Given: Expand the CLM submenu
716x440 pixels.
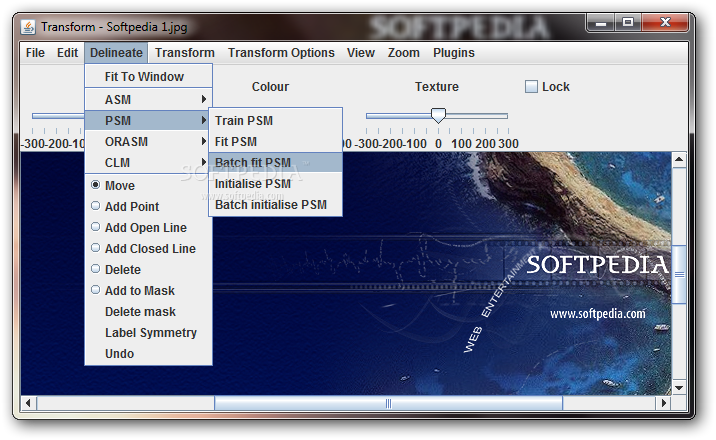Looking at the screenshot, I should point(148,162).
